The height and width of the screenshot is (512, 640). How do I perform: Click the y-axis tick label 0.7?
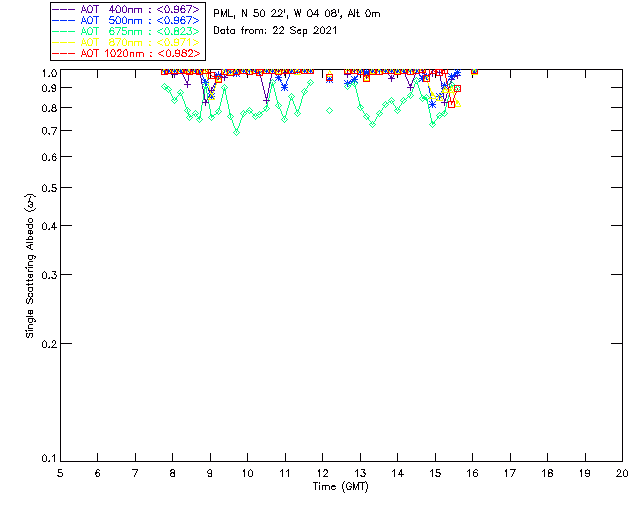[49, 131]
